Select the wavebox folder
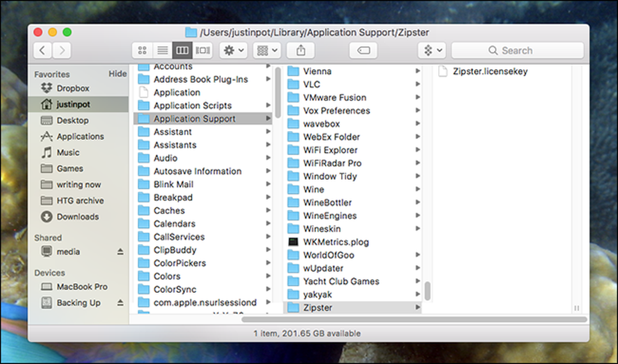The image size is (618, 364). [352, 124]
